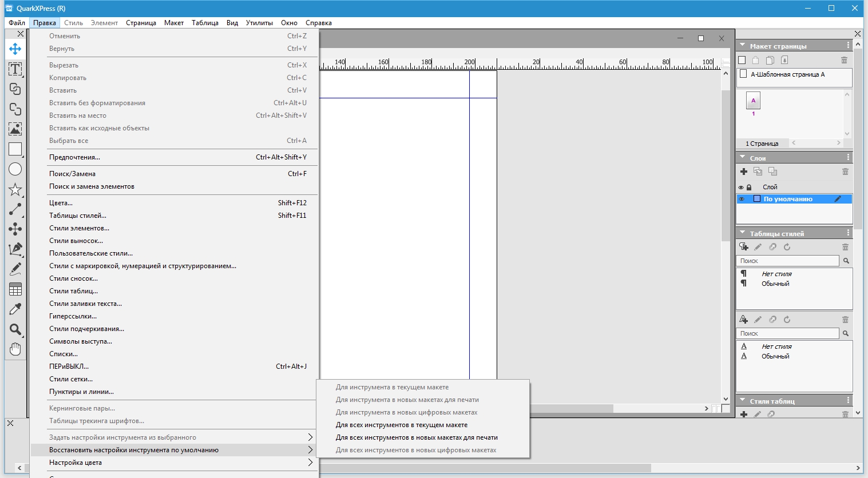Select the Composition Zones tool
The width and height of the screenshot is (868, 478).
coord(15,229)
